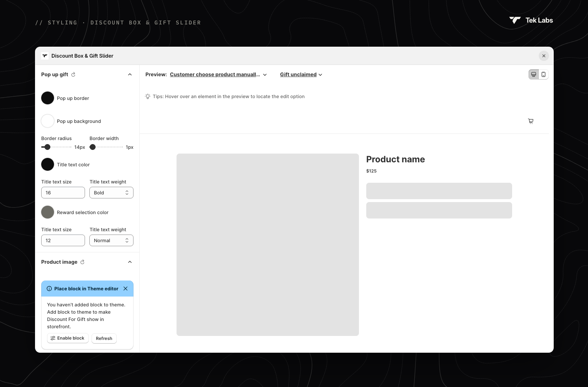Viewport: 588px width, 387px height.
Task: Click the reset icon next to Pop up gift
Action: pos(73,74)
